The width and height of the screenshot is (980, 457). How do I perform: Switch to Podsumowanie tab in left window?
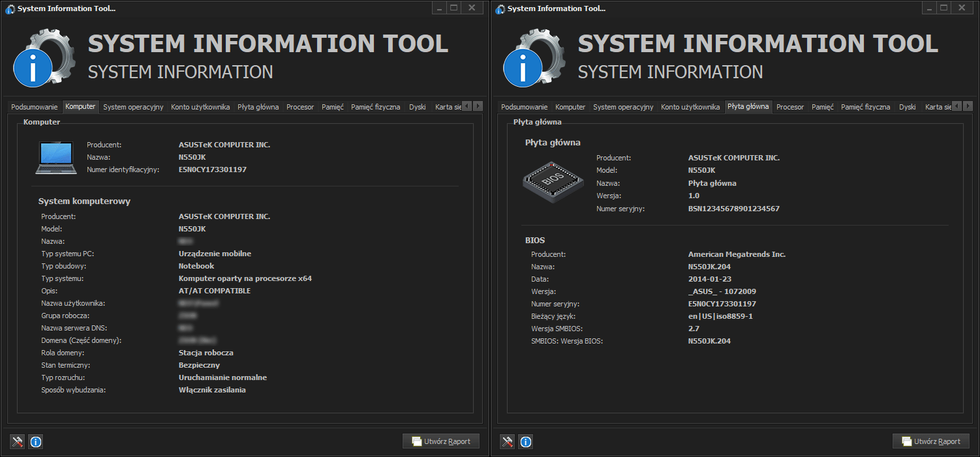point(35,107)
